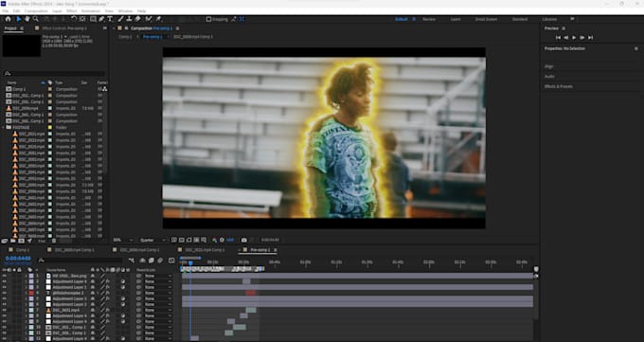Step to previous frame in Preview panel
Screen dimensions: 644x342
[566, 37]
